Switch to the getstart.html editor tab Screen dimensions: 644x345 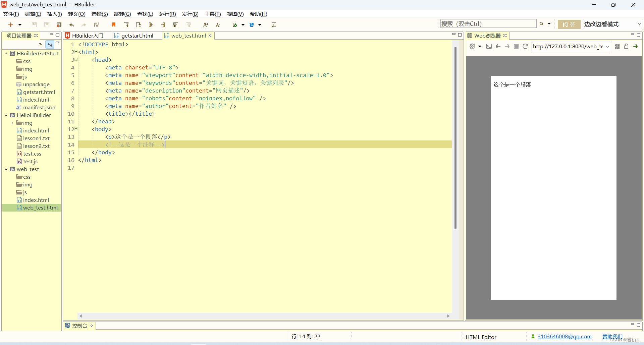[x=137, y=36]
